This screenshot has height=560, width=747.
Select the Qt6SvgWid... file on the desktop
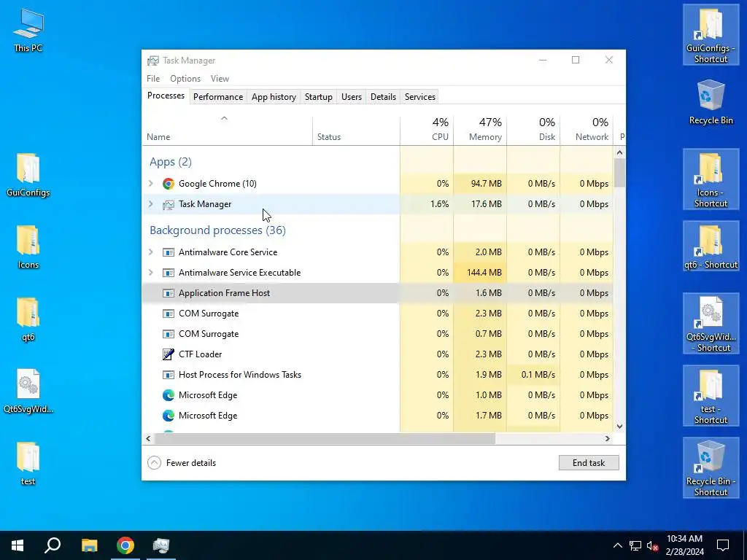(28, 392)
